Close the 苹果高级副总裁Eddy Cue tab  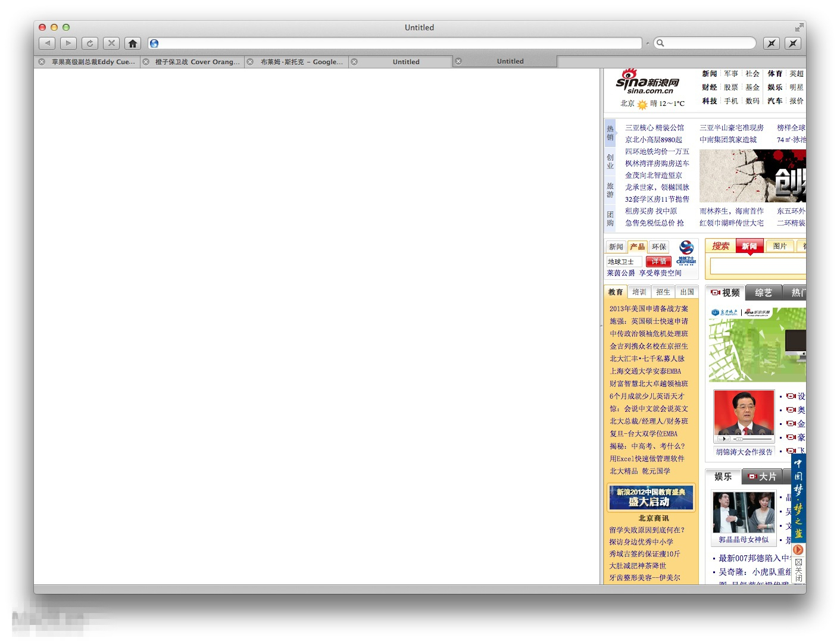coord(42,61)
